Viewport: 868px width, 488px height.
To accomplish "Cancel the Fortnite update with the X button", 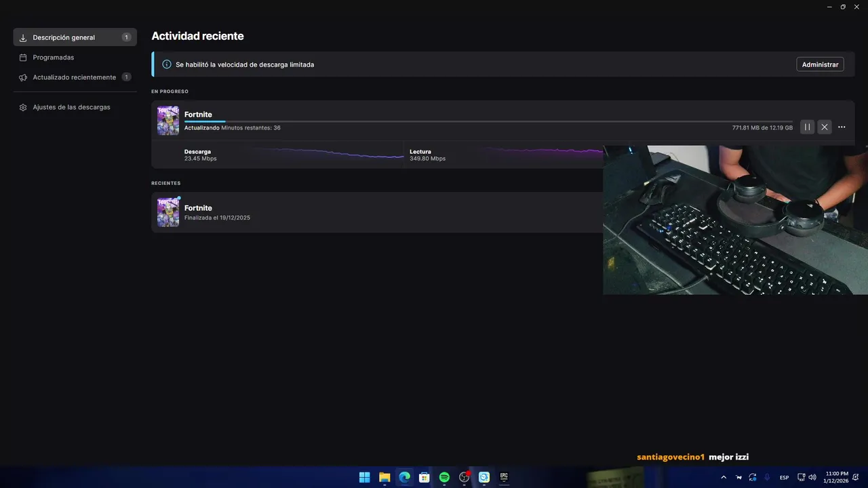I will (825, 127).
